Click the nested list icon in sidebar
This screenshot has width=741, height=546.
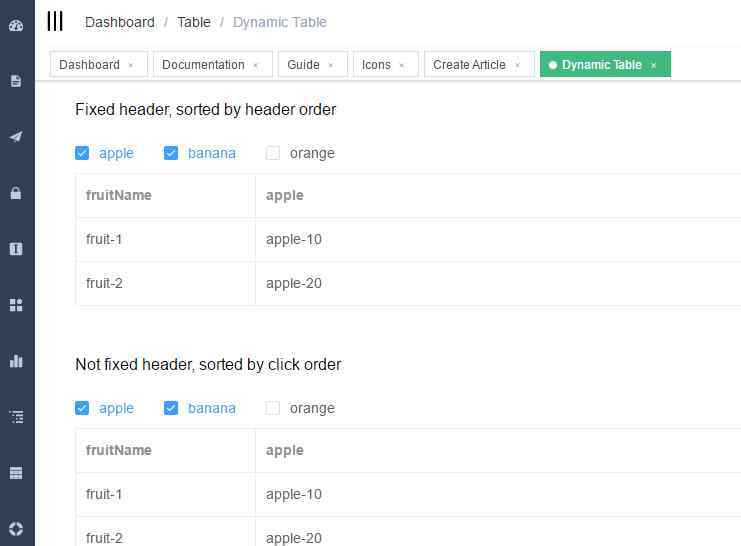(16, 417)
